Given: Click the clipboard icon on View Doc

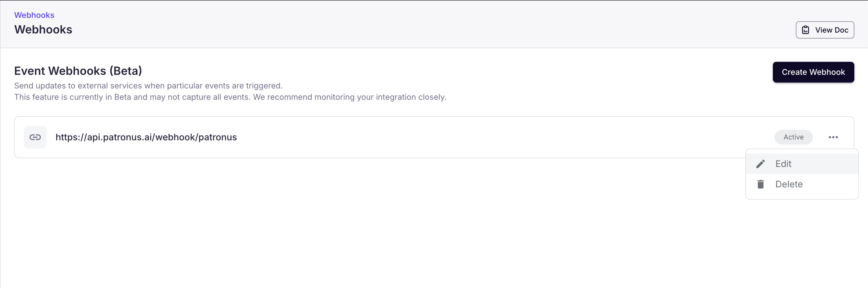Looking at the screenshot, I should [x=805, y=30].
